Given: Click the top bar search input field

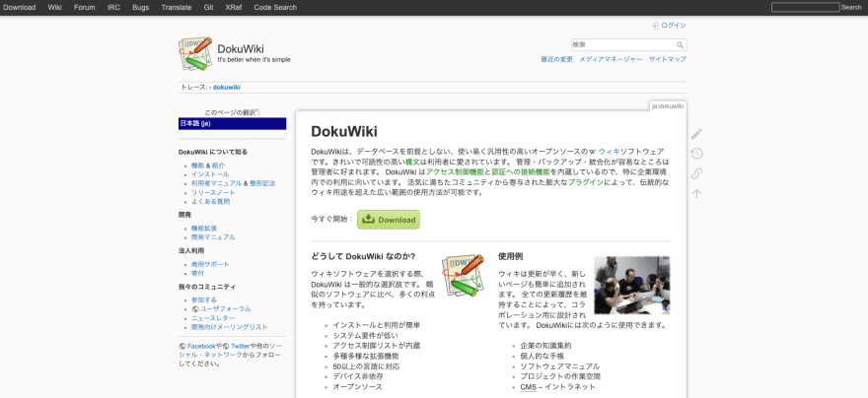Looking at the screenshot, I should pos(806,7).
